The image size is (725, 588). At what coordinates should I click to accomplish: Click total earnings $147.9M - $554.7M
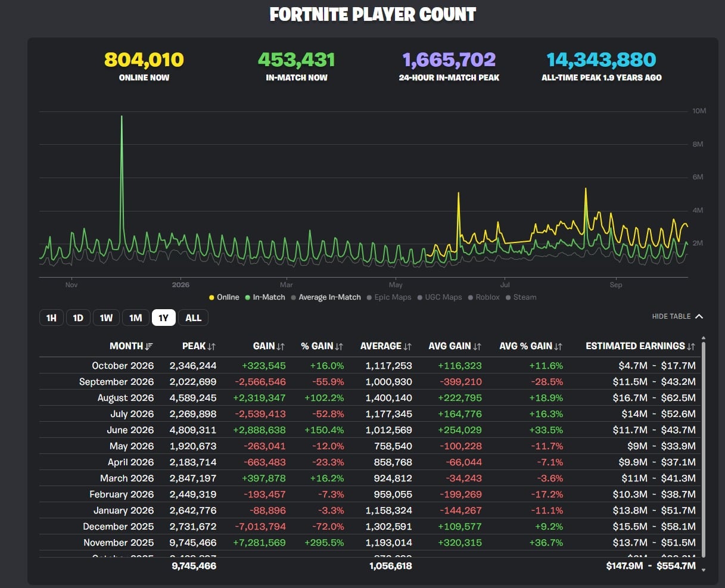click(651, 566)
